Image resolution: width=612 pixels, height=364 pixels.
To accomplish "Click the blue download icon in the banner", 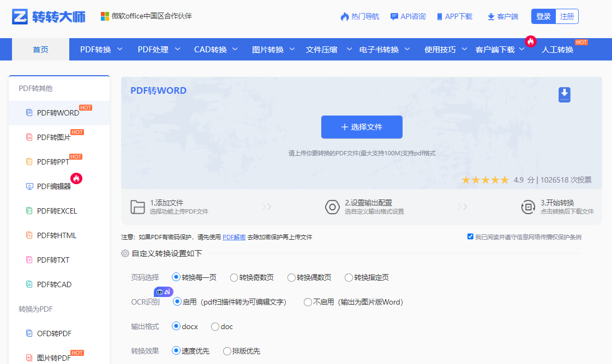I will [x=564, y=94].
